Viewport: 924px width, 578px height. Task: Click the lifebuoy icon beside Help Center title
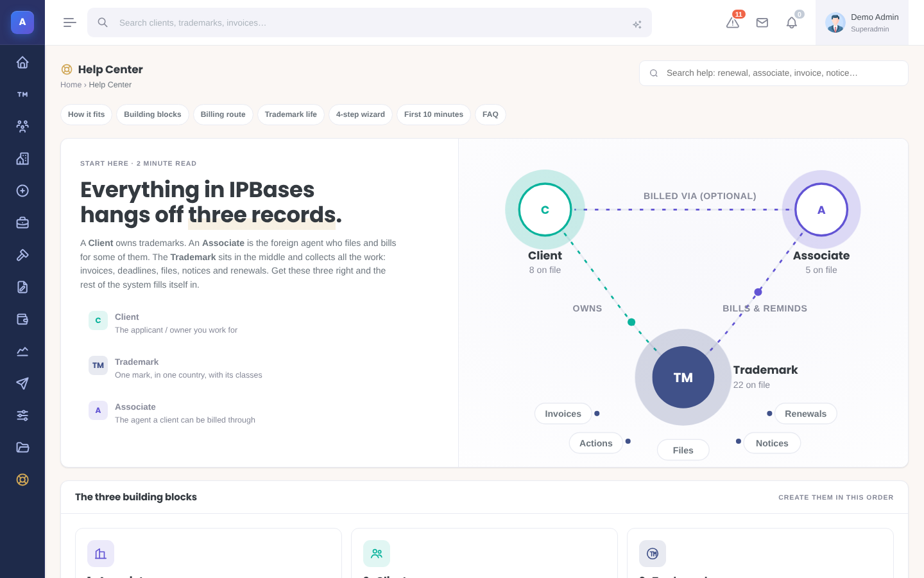[67, 69]
